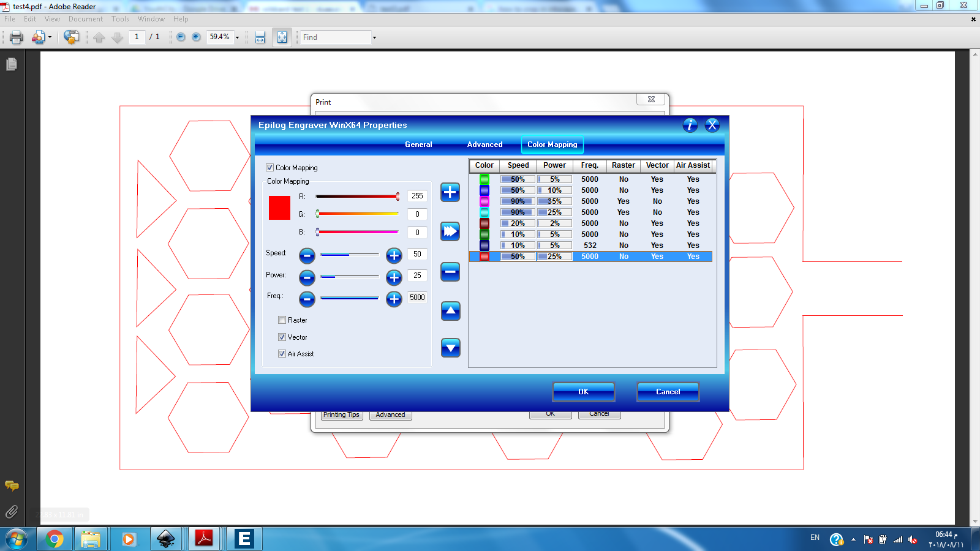Open the Document menu
Image resolution: width=980 pixels, height=551 pixels.
point(86,19)
